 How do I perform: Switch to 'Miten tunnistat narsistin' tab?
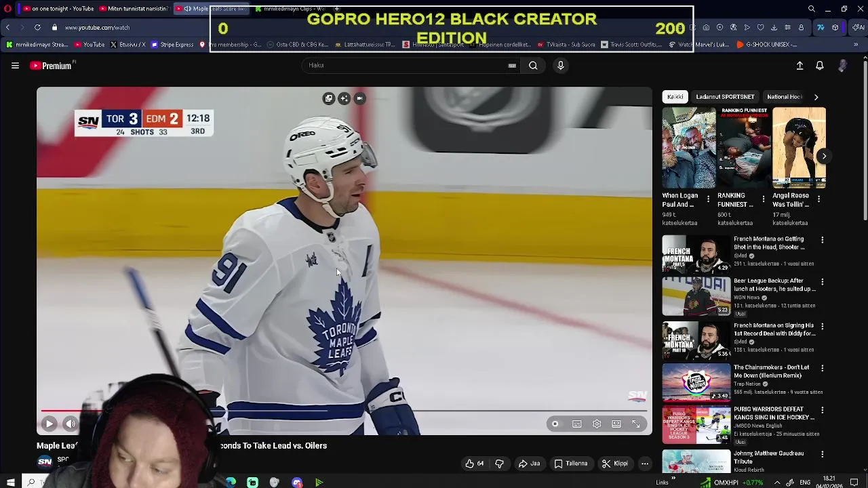[133, 9]
